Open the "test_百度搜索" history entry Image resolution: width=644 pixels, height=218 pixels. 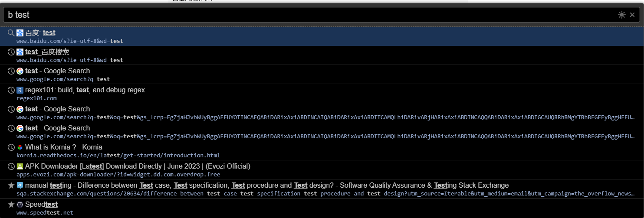322,55
